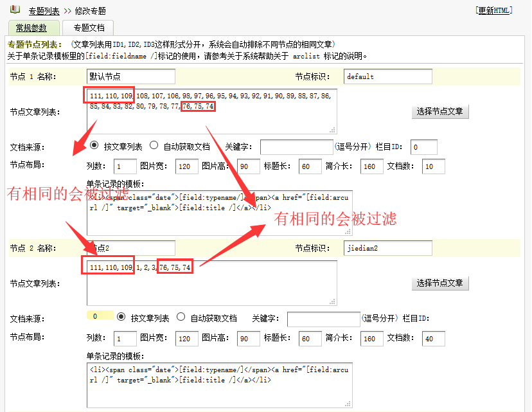Click the 更新HTML link
The image size is (532, 412).
[495, 10]
